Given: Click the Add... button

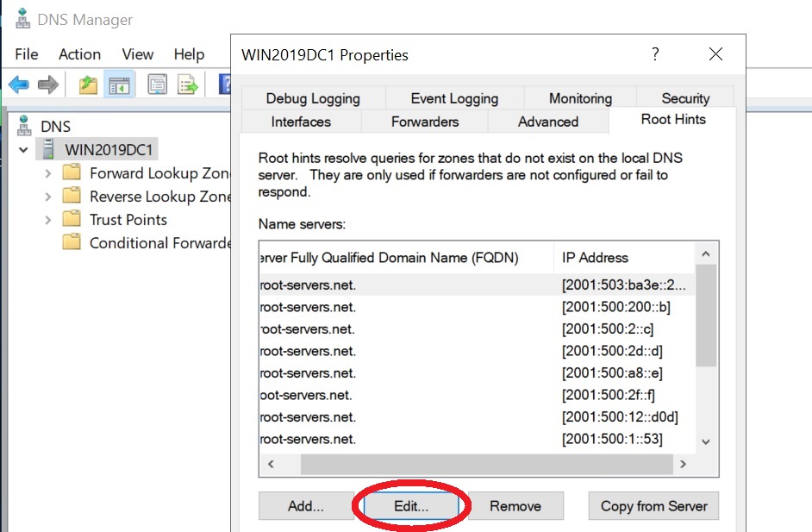Looking at the screenshot, I should [x=306, y=505].
